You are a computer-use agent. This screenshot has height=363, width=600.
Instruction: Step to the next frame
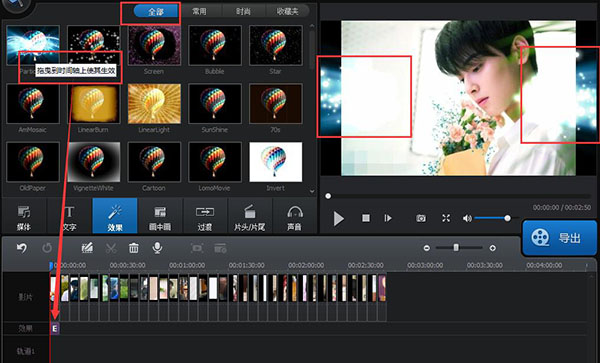(x=388, y=218)
